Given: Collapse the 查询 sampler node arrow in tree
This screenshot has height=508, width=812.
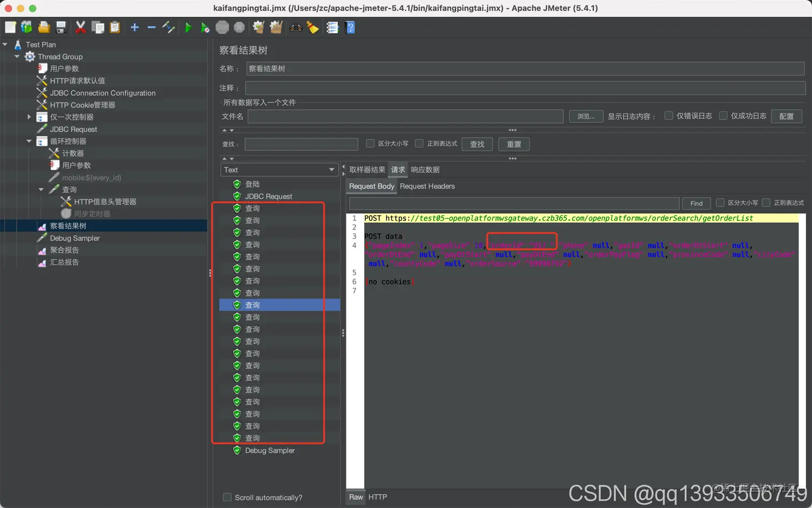Looking at the screenshot, I should 41,189.
